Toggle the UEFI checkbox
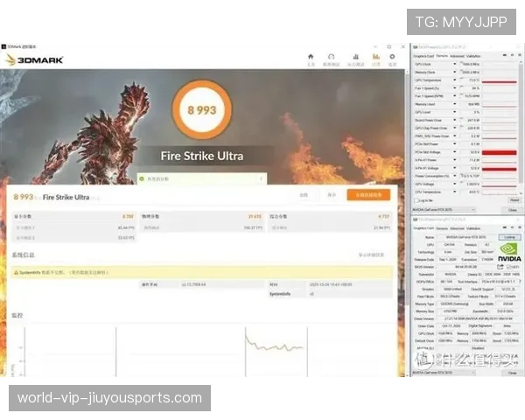The height and width of the screenshot is (420, 525). (508, 267)
